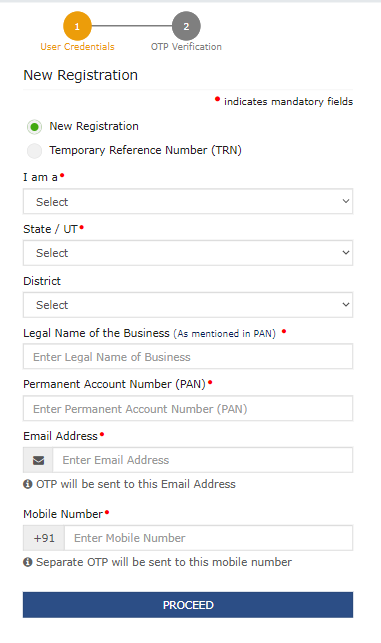Open the 'I am a' dropdown

(188, 201)
